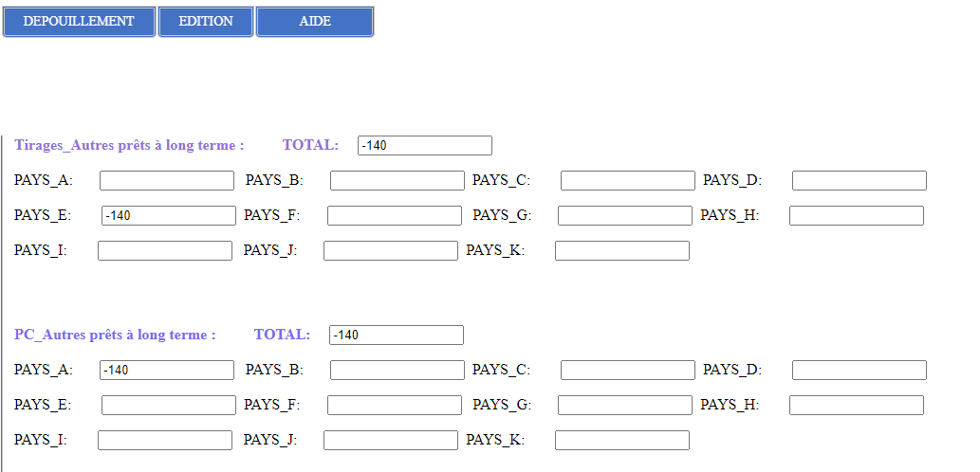
Task: Open the EDITION menu
Action: point(206,22)
